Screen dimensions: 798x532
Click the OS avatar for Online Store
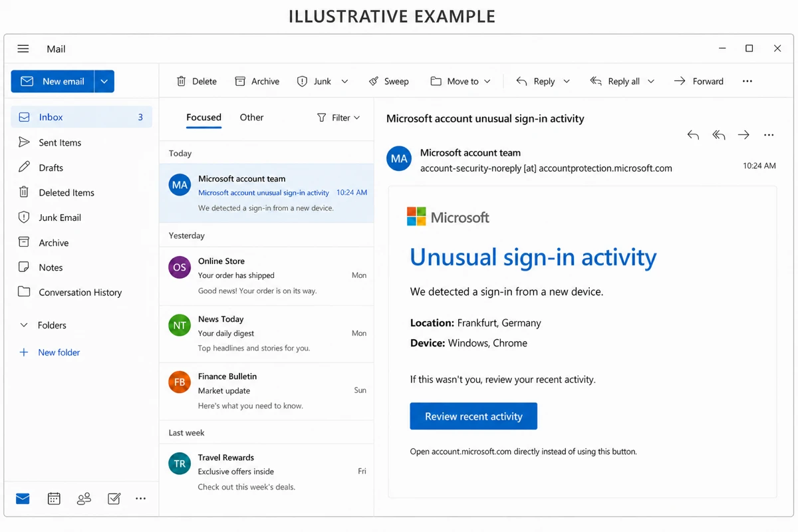tap(180, 267)
